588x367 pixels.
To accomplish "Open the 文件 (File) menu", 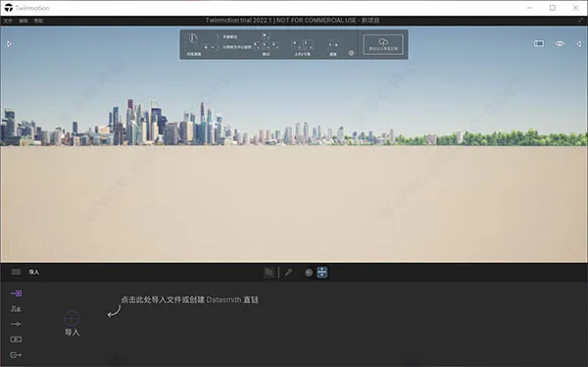I will pos(8,21).
